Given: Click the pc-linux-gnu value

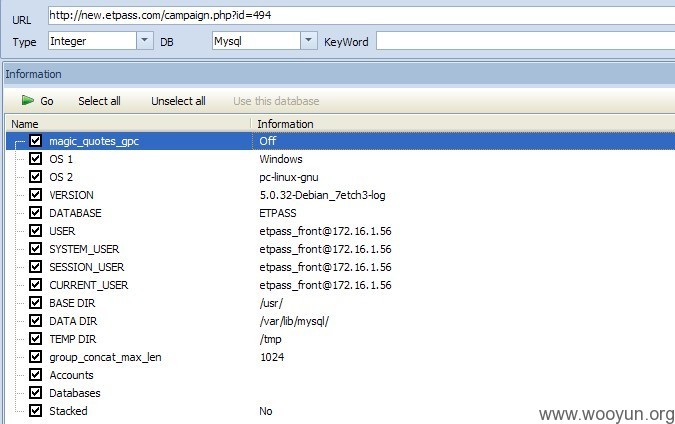Looking at the screenshot, I should 289,177.
